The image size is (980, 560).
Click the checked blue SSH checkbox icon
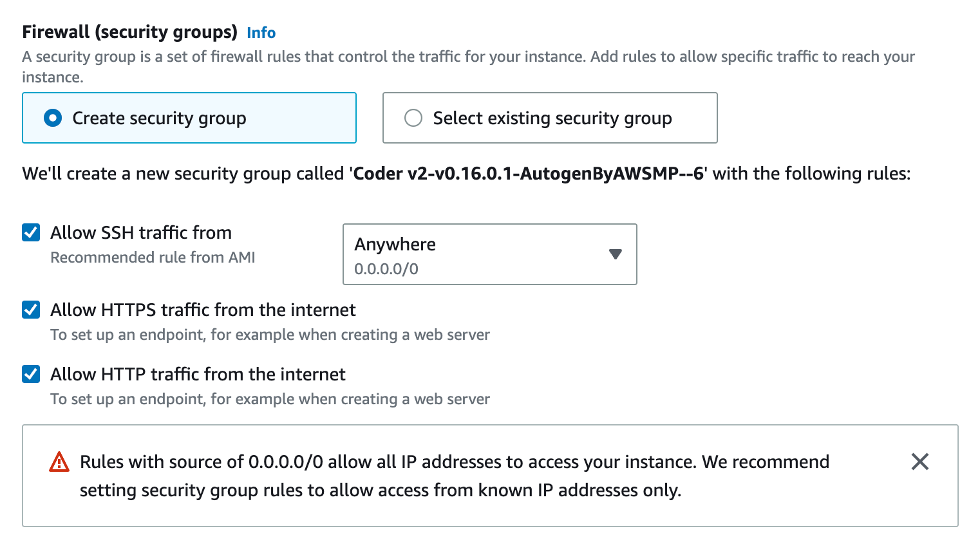coord(30,232)
